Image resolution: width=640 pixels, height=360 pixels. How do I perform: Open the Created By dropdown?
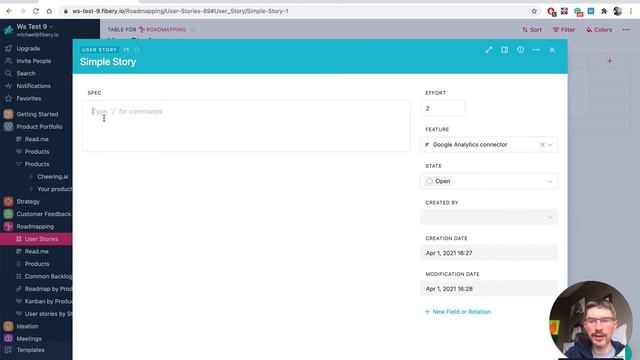489,217
